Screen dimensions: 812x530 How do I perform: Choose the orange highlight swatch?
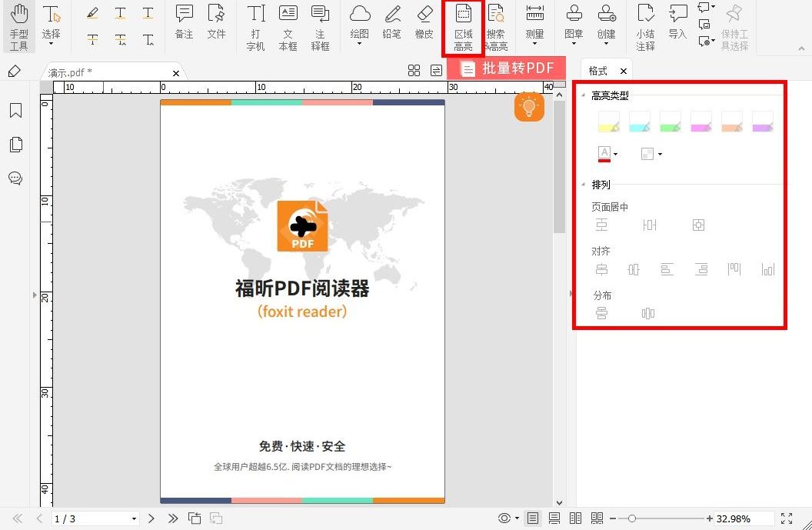732,122
